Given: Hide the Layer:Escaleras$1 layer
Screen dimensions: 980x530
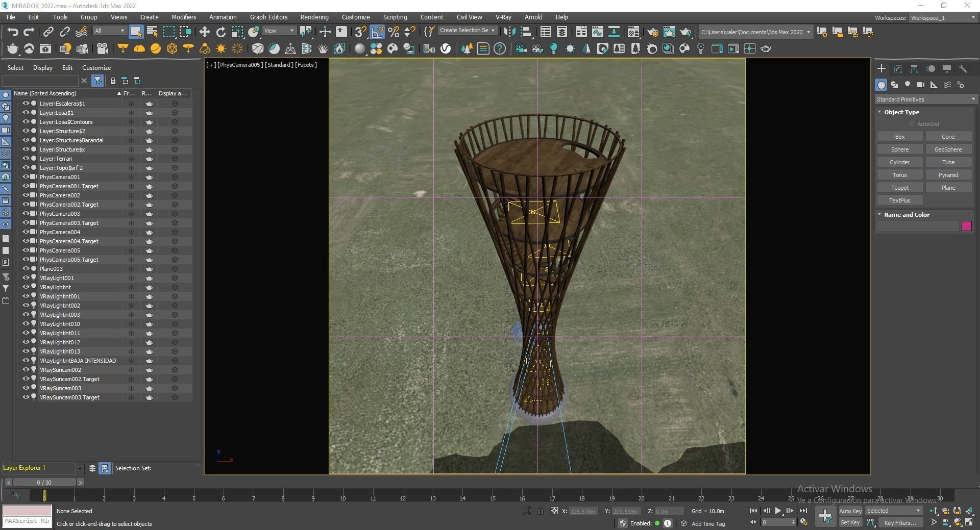Looking at the screenshot, I should coord(26,103).
